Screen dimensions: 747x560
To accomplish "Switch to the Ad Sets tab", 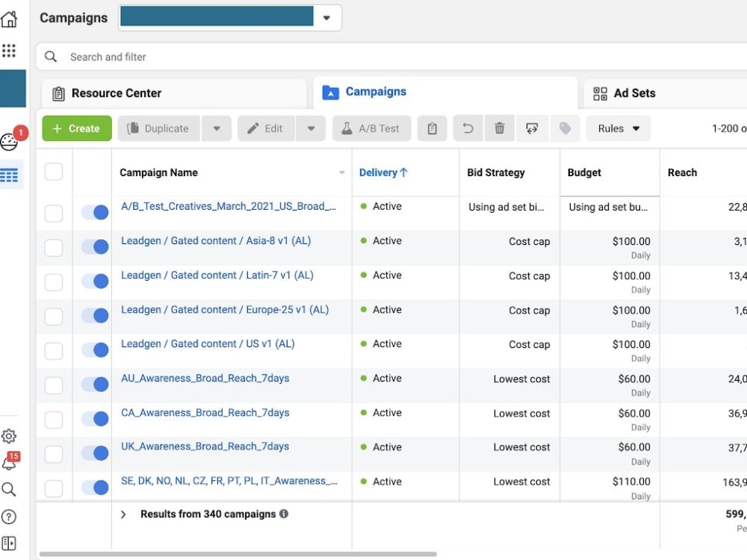I will point(666,93).
